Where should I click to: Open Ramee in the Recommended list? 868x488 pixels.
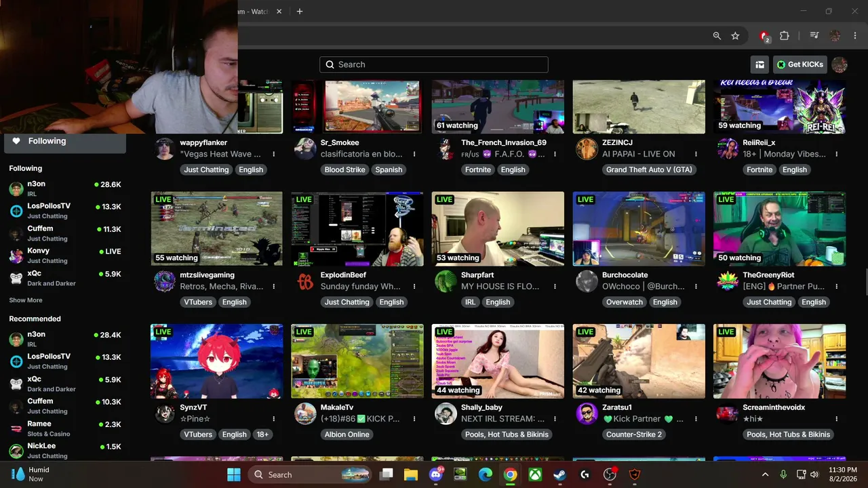click(65, 428)
